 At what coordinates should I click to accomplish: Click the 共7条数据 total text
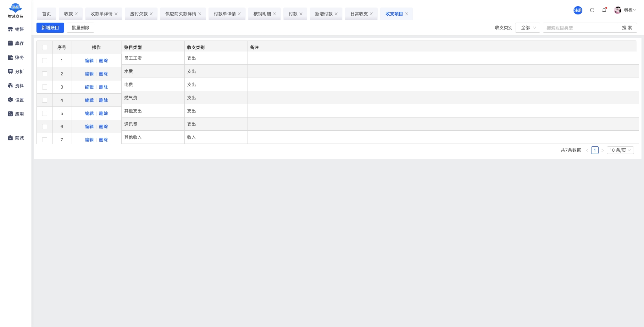tap(571, 150)
